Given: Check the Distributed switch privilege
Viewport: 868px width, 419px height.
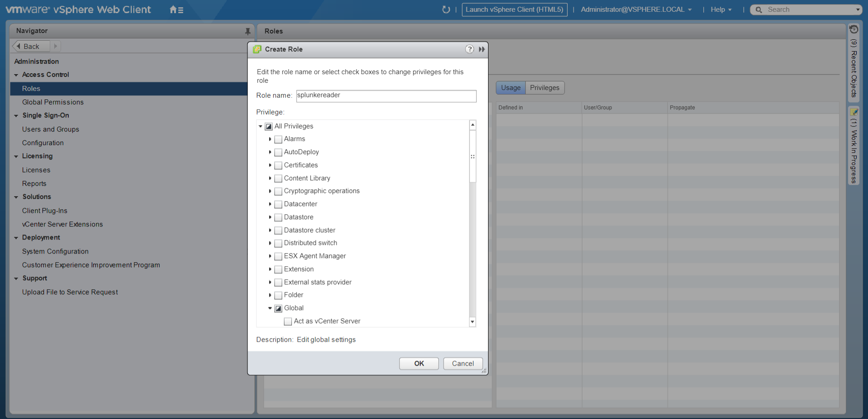Looking at the screenshot, I should click(278, 243).
